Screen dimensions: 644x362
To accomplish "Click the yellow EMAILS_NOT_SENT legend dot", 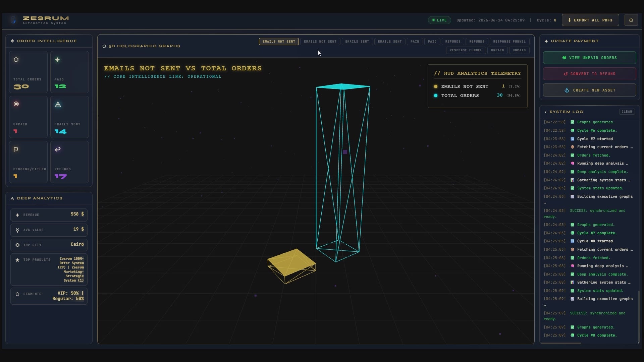I will click(x=436, y=86).
